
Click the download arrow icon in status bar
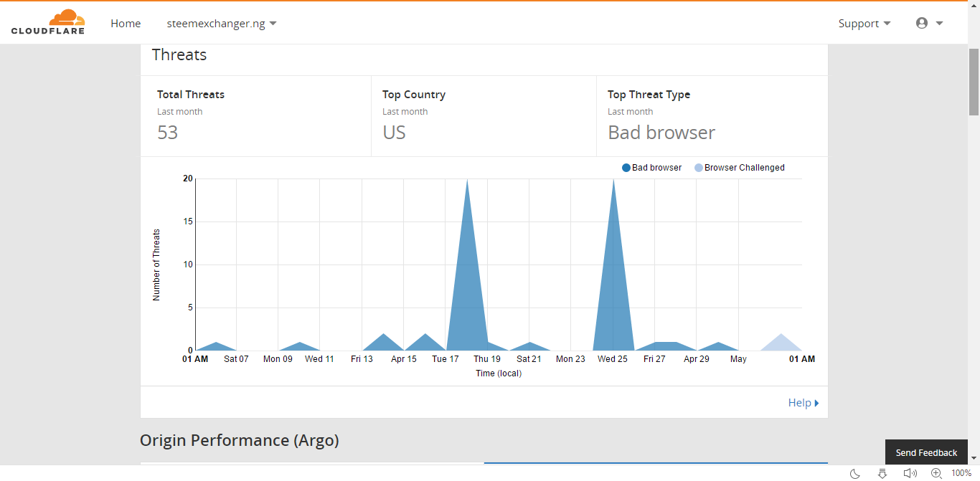[x=882, y=473]
